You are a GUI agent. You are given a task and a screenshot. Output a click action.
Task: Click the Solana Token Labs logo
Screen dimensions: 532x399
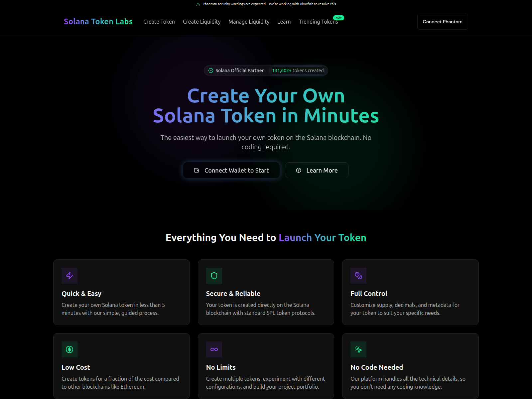pyautogui.click(x=98, y=22)
